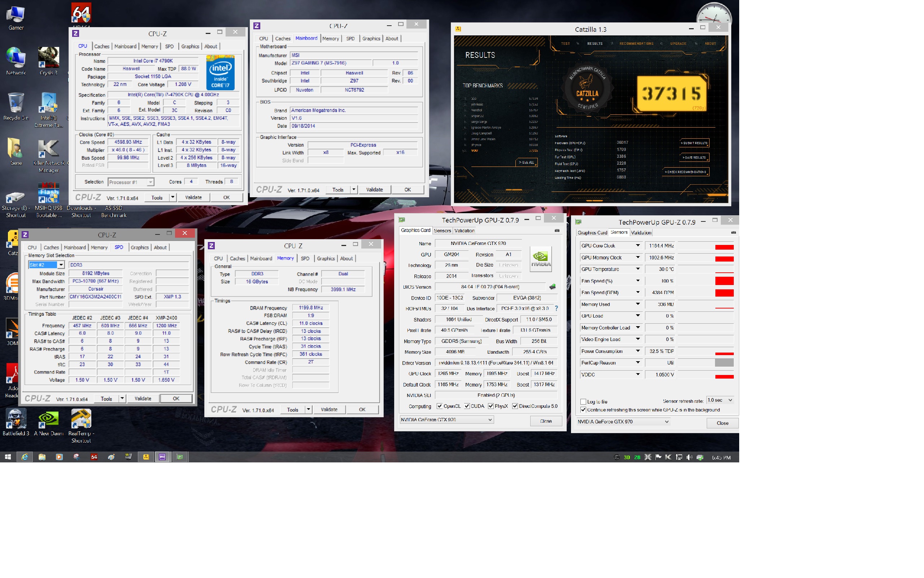Click the Windows Start button

pyautogui.click(x=8, y=457)
